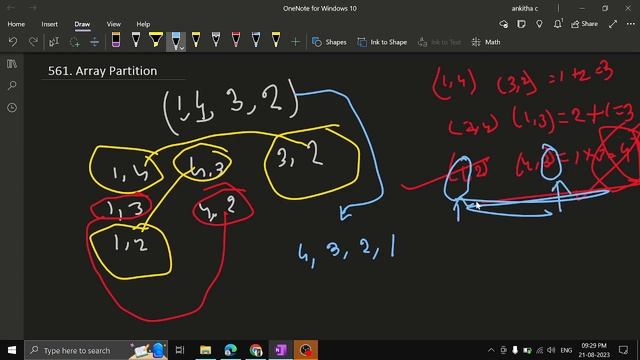640x360 pixels.
Task: Open the Help tab
Action: 143,24
